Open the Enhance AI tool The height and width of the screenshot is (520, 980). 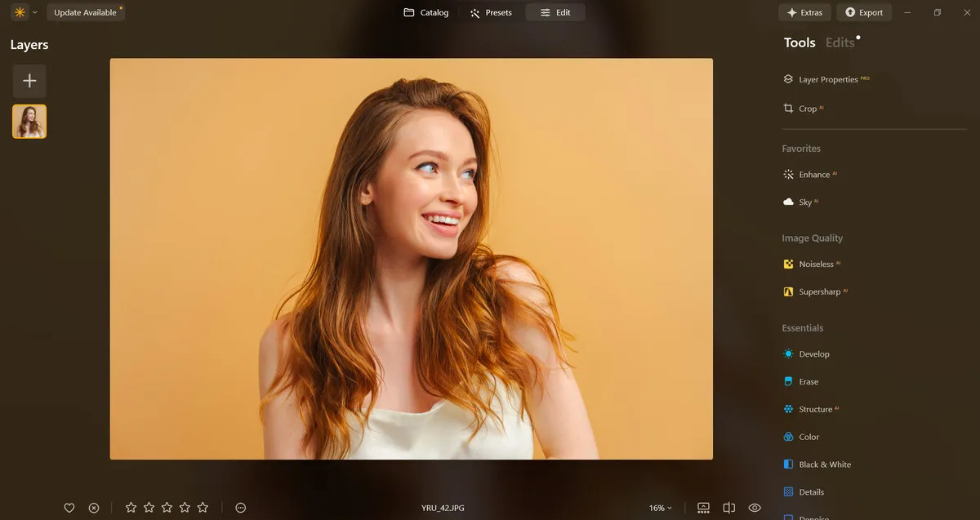click(x=813, y=175)
